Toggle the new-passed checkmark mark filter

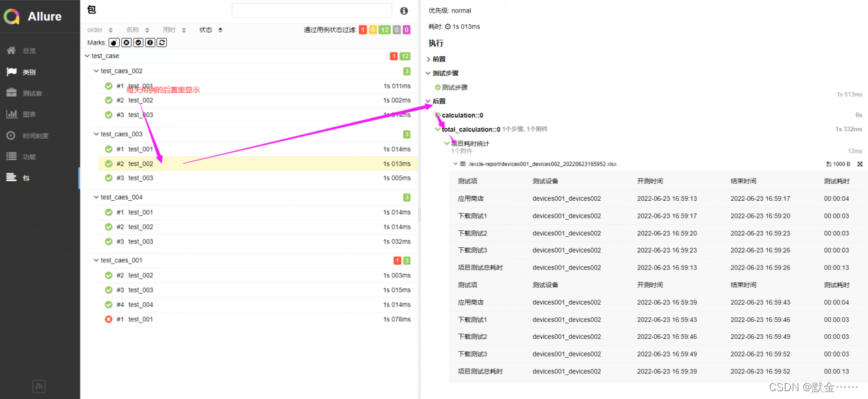click(138, 43)
